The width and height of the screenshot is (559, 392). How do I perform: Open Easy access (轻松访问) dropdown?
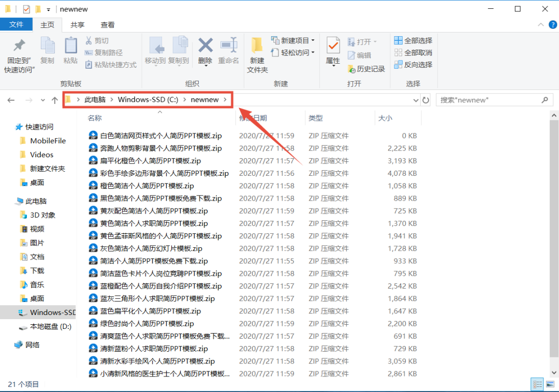pyautogui.click(x=292, y=53)
